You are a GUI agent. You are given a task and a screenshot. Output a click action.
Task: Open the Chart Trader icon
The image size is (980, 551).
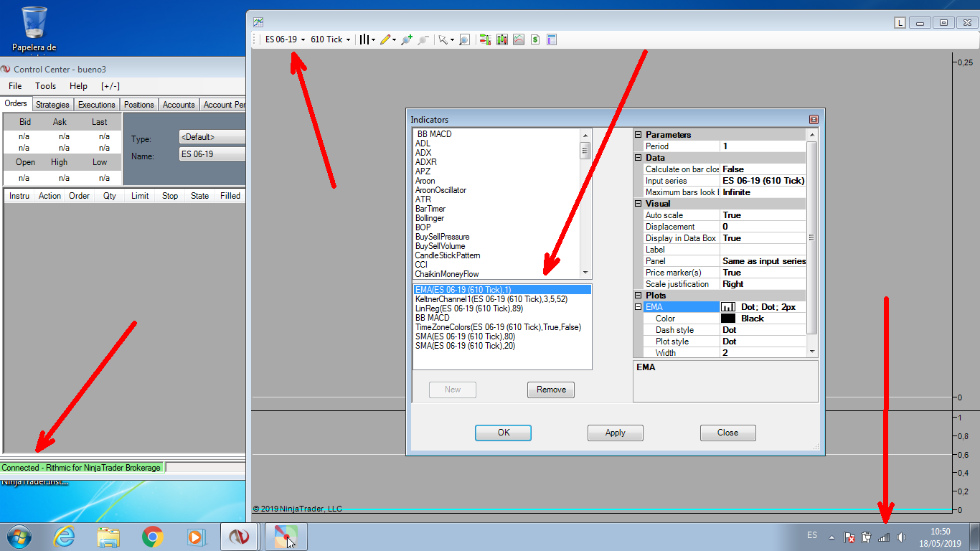pos(486,39)
